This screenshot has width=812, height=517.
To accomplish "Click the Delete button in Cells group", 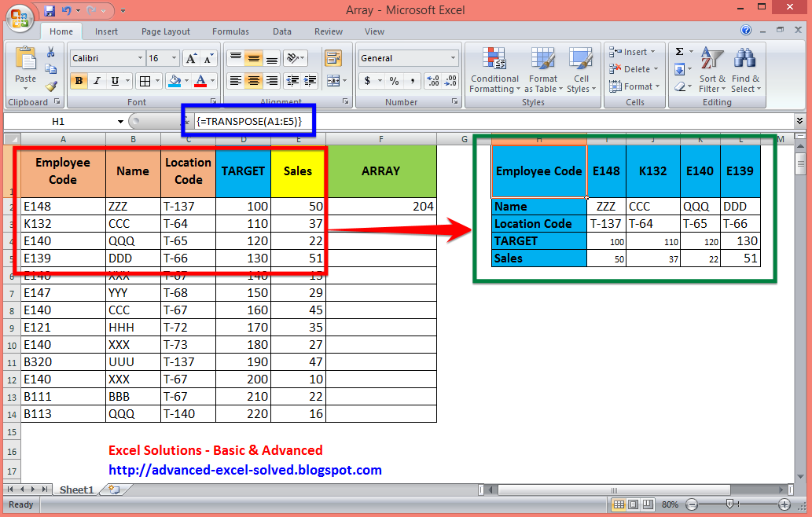I will (634, 68).
